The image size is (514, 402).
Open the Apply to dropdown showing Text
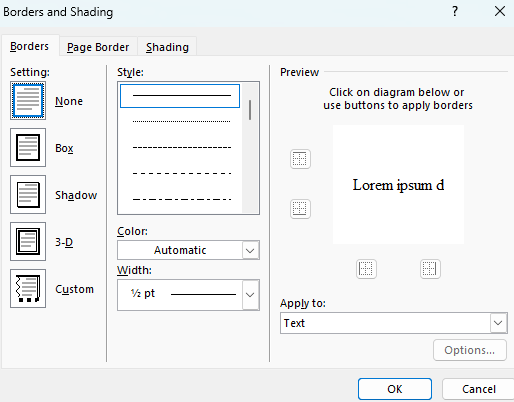[x=394, y=323]
